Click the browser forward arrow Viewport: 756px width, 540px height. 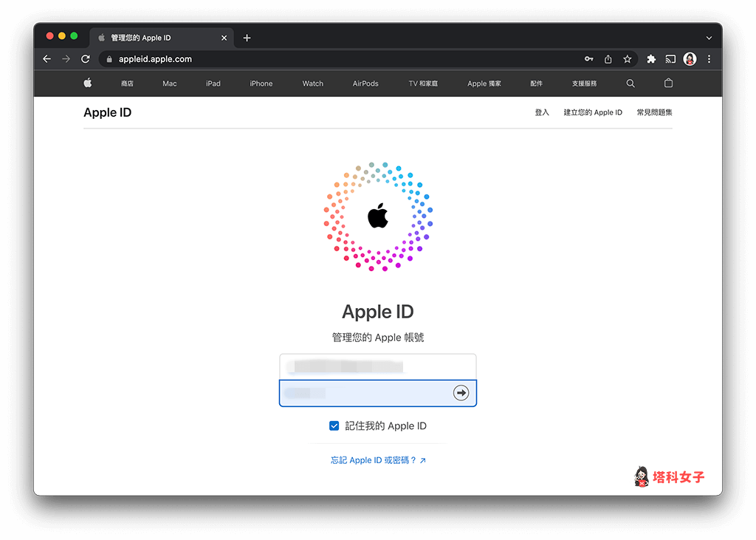(x=66, y=59)
